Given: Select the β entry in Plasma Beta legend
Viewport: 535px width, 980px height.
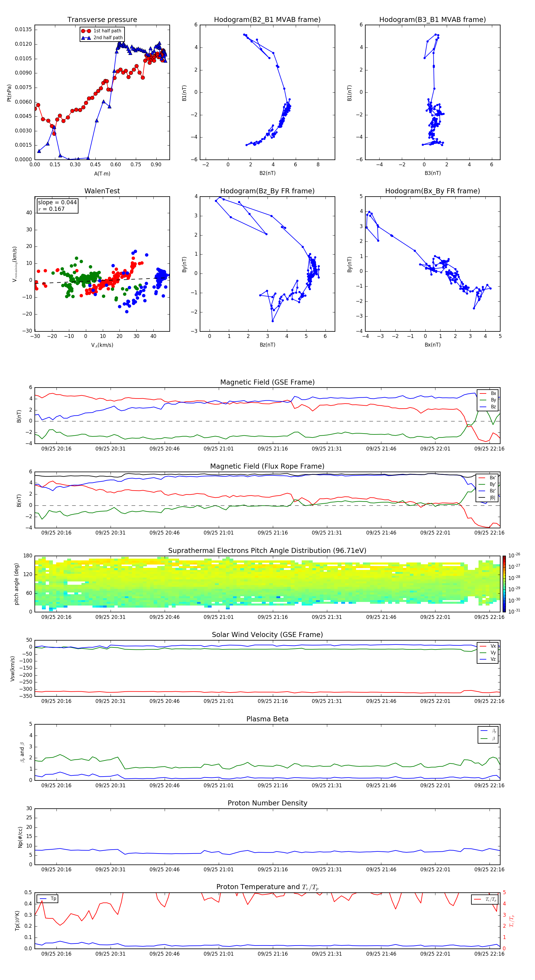Looking at the screenshot, I should click(x=488, y=739).
